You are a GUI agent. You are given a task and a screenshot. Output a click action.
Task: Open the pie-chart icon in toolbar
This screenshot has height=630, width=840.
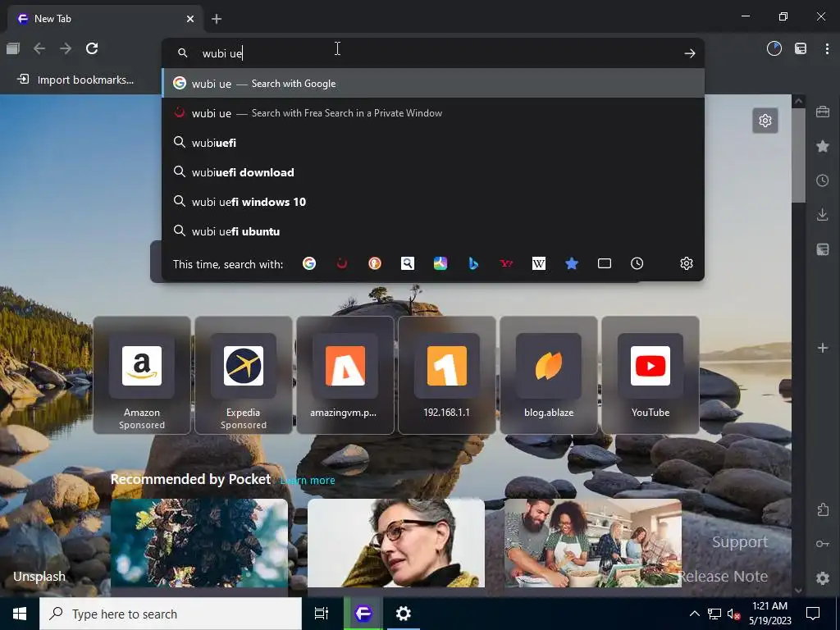[774, 48]
